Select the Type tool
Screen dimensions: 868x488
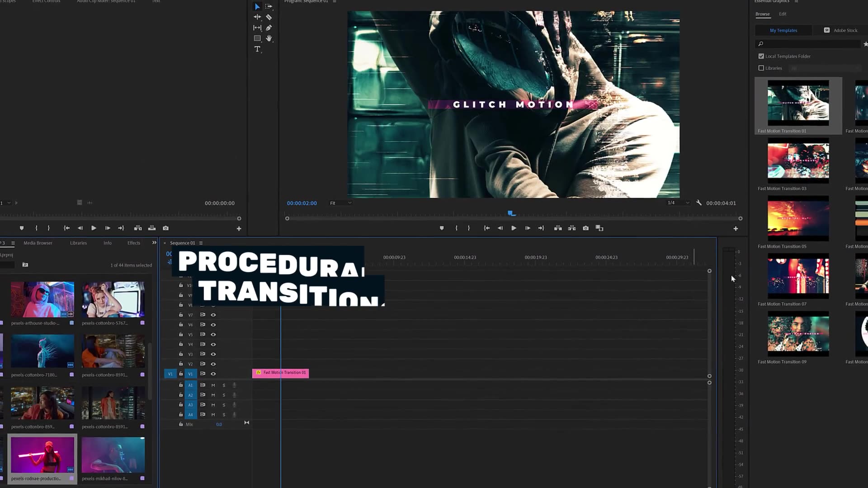coord(257,49)
